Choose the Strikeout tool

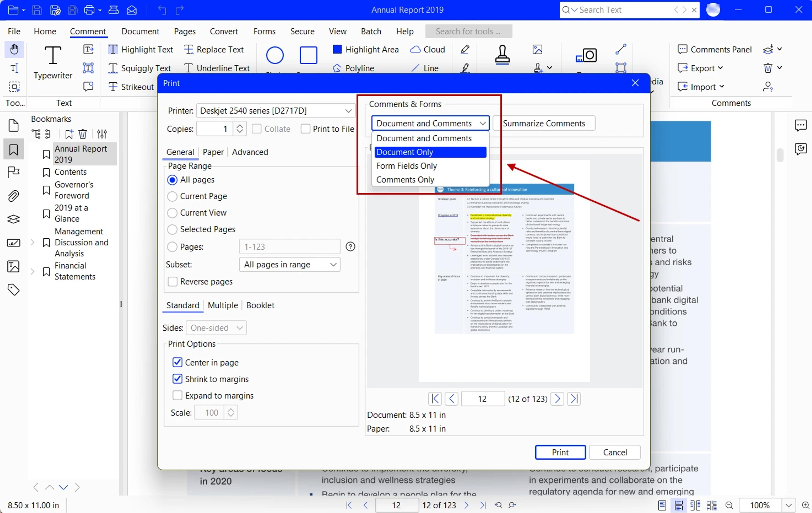coord(131,87)
